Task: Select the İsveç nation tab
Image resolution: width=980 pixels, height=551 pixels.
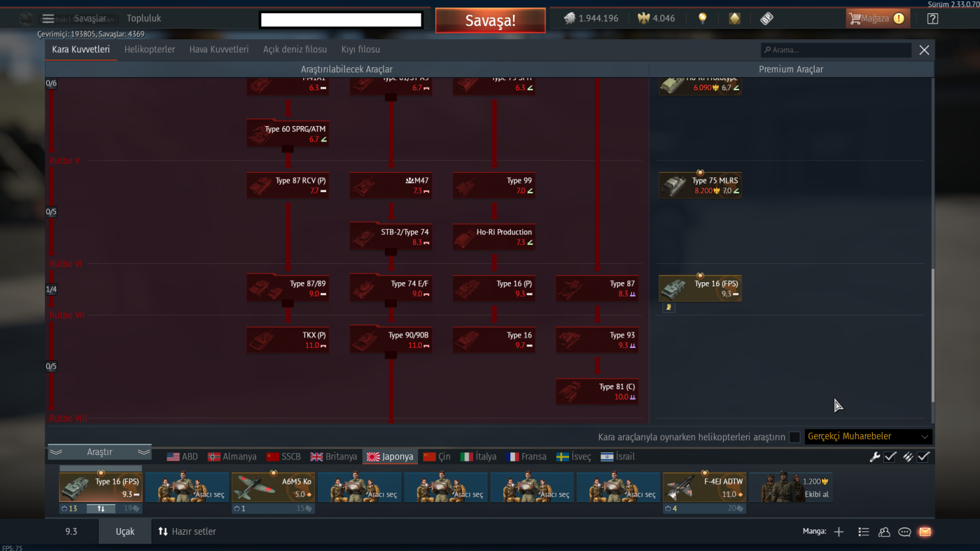Action: pos(574,456)
